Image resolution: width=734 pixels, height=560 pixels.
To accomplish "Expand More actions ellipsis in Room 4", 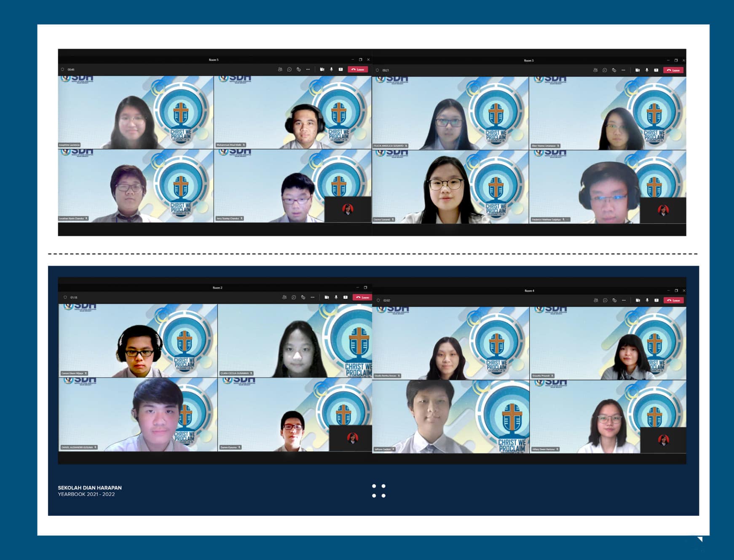I will 624,300.
